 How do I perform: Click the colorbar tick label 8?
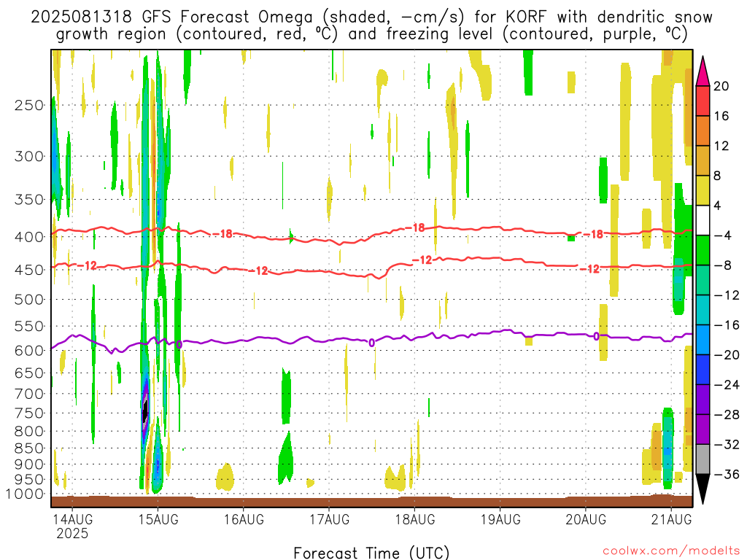pos(718,176)
